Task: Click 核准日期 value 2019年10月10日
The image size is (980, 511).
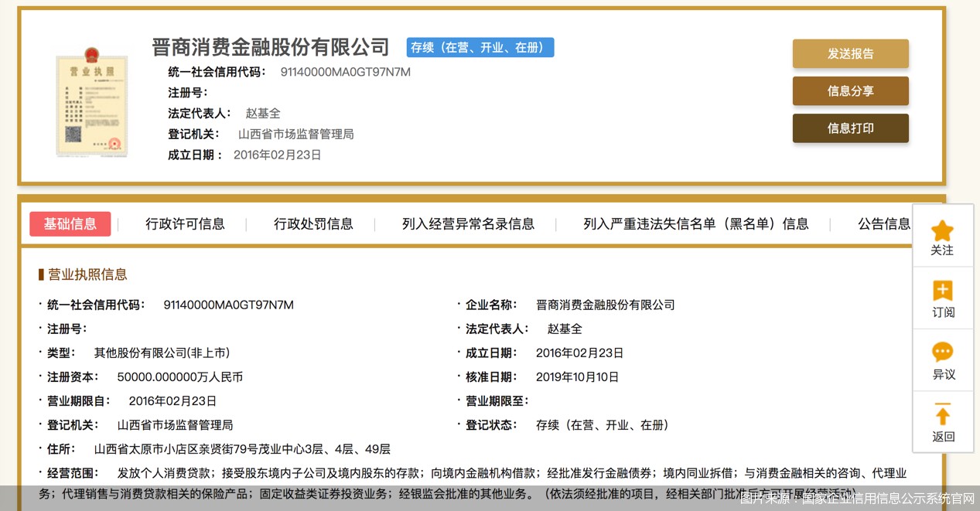Action: [577, 377]
